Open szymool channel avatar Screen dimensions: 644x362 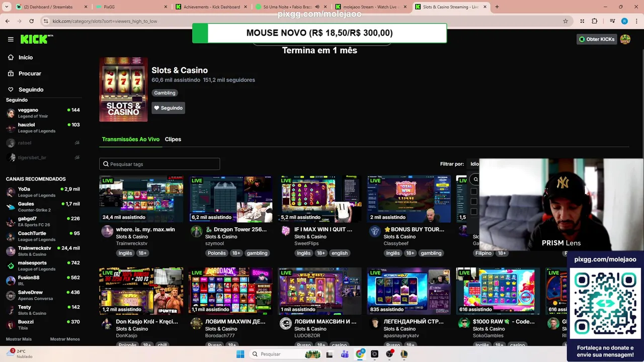(x=196, y=231)
